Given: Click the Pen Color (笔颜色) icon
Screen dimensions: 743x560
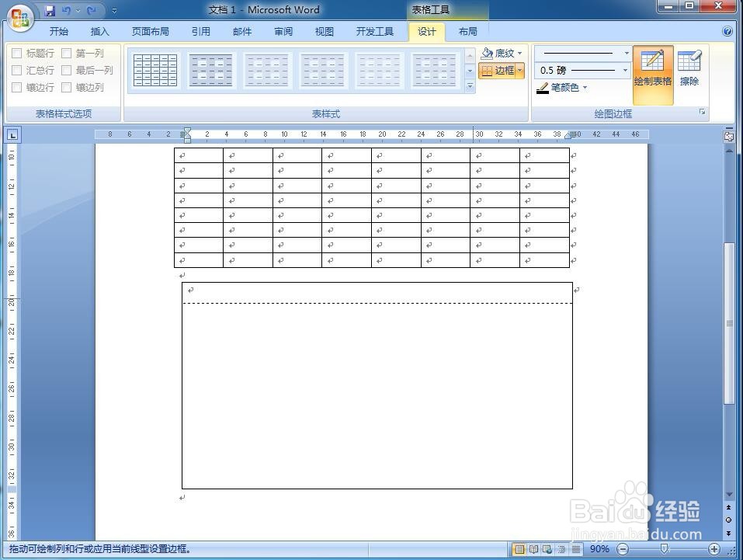Looking at the screenshot, I should [x=543, y=87].
